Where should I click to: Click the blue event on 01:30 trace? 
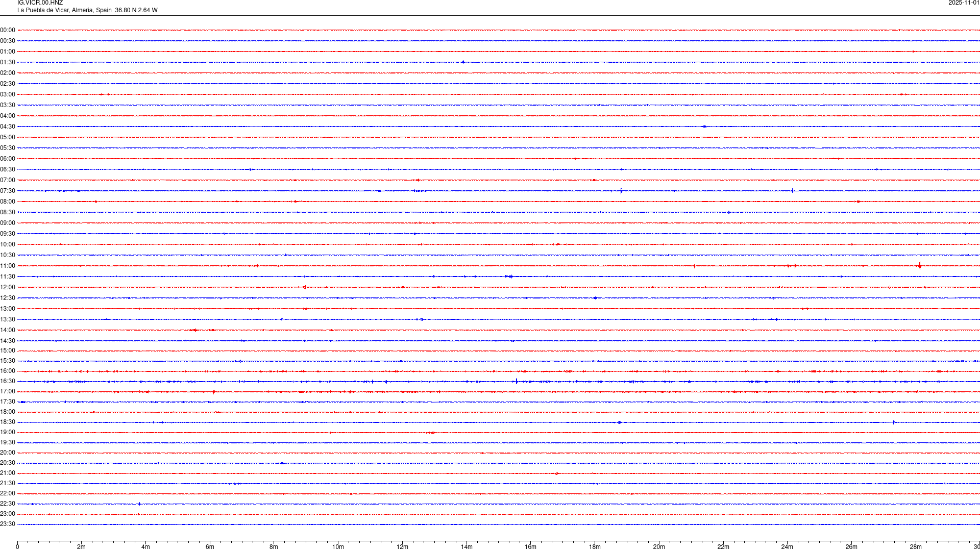(x=463, y=62)
